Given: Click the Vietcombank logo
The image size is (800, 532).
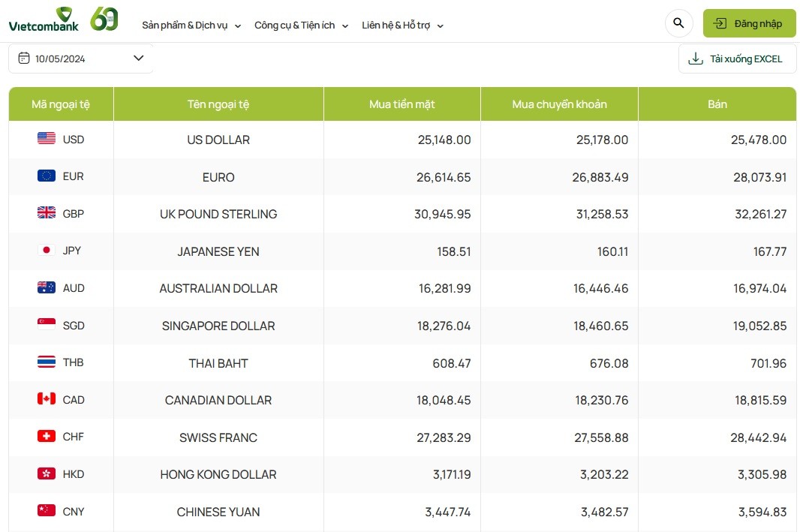Looking at the screenshot, I should [x=44, y=20].
